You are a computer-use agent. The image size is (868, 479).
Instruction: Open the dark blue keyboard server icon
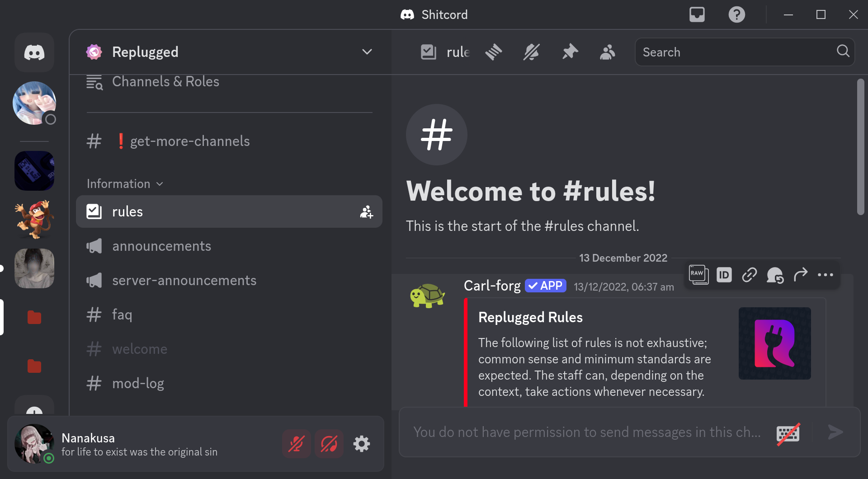[34, 171]
